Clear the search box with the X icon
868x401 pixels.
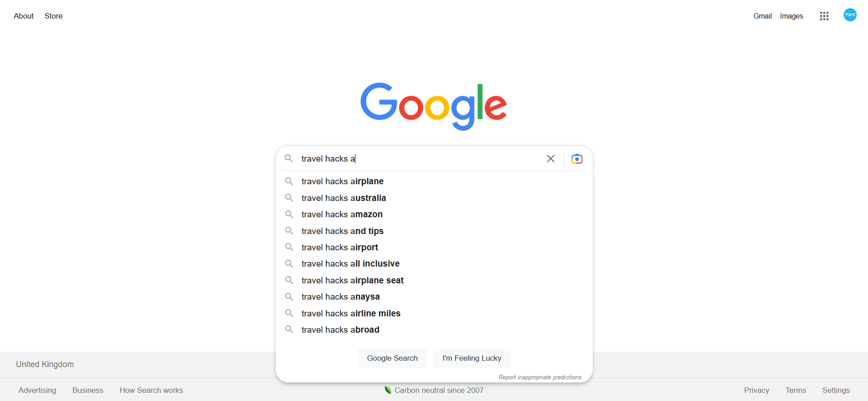point(551,158)
